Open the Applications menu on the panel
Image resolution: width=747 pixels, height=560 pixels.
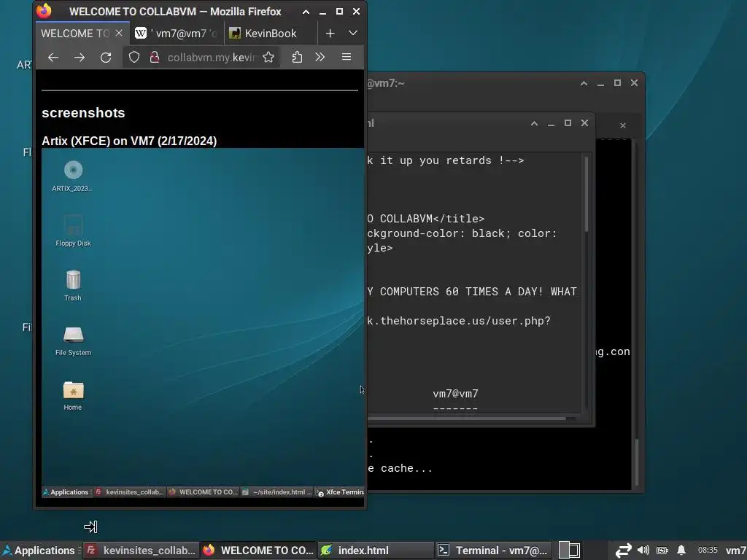(39, 551)
